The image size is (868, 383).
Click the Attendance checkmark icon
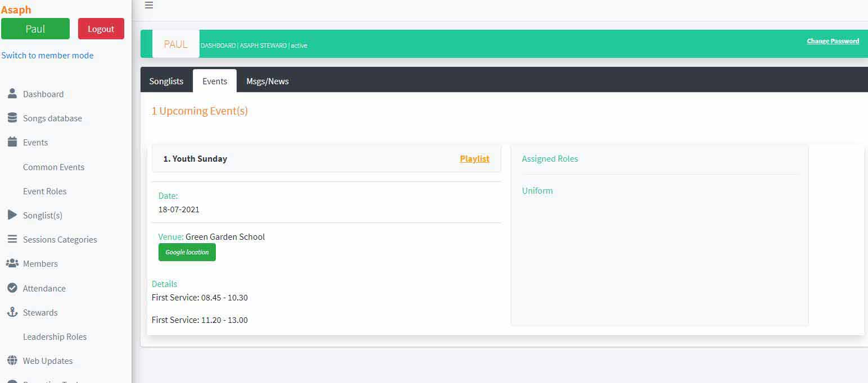(x=12, y=288)
